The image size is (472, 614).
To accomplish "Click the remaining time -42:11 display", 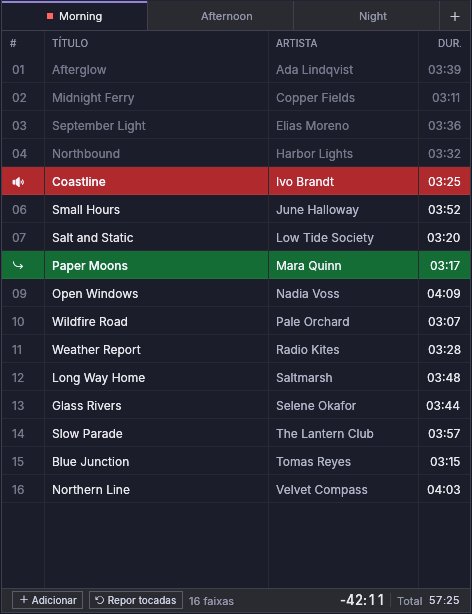I will [x=362, y=600].
